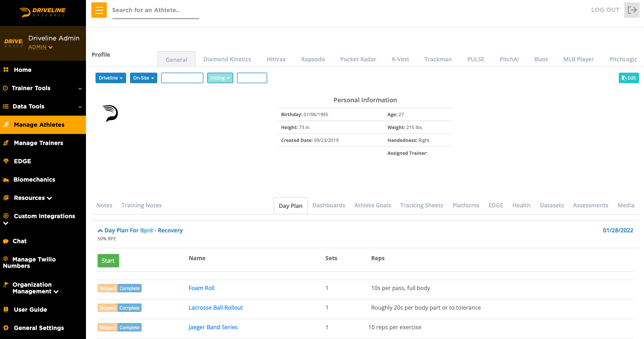Image resolution: width=644 pixels, height=339 pixels.
Task: Click the User Guide book icon
Action: coord(6,309)
